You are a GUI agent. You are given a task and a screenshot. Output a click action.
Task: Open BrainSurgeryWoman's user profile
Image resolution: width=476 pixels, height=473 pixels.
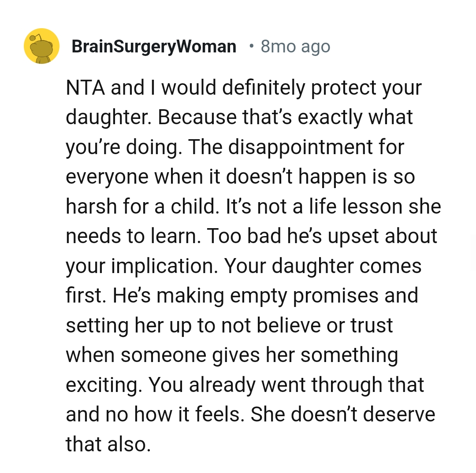[154, 46]
